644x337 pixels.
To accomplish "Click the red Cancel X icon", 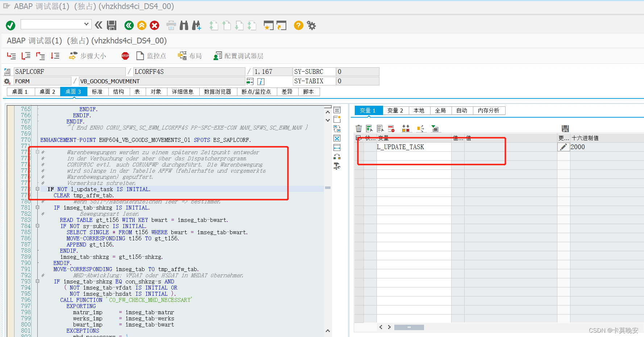I will pyautogui.click(x=154, y=25).
